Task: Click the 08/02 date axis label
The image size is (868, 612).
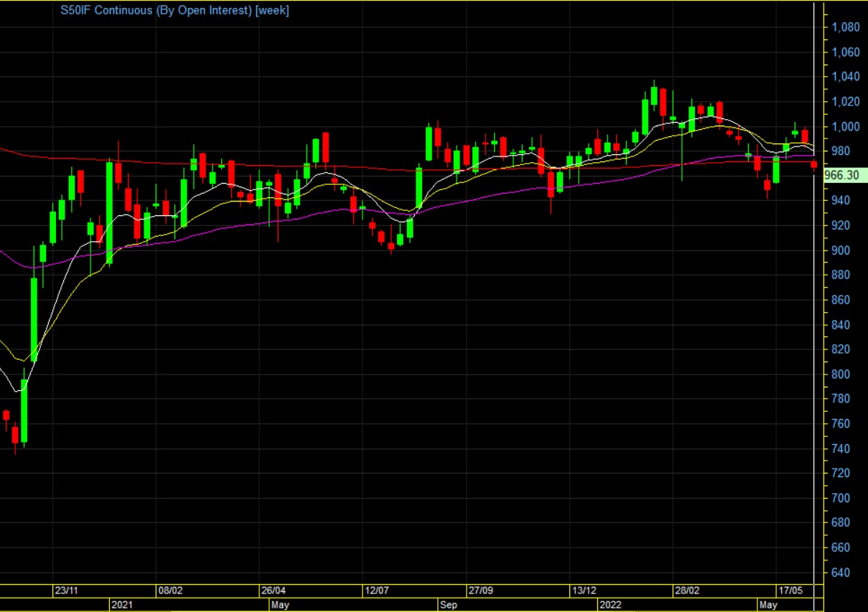Action: click(x=170, y=591)
